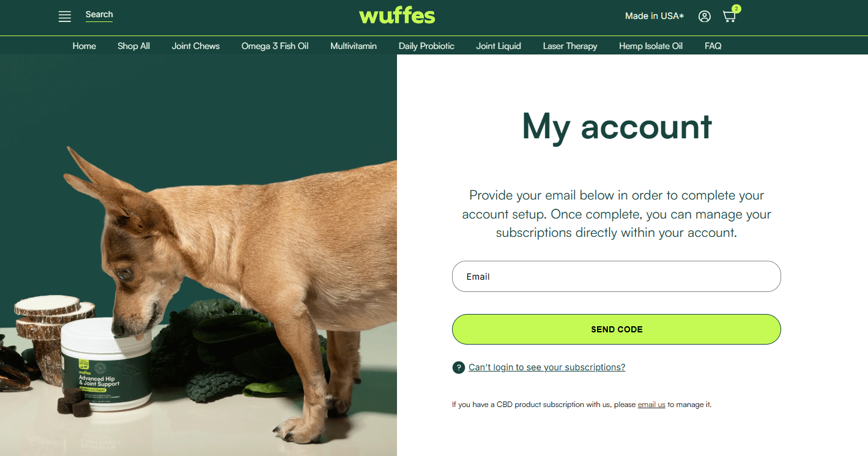Image resolution: width=868 pixels, height=456 pixels.
Task: Open the Joint Liquid menu item
Action: click(x=499, y=46)
